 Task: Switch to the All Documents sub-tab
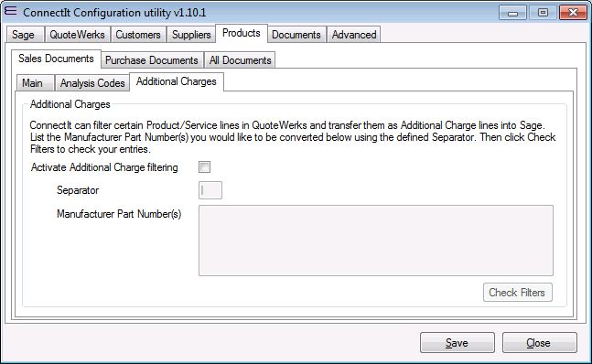241,60
